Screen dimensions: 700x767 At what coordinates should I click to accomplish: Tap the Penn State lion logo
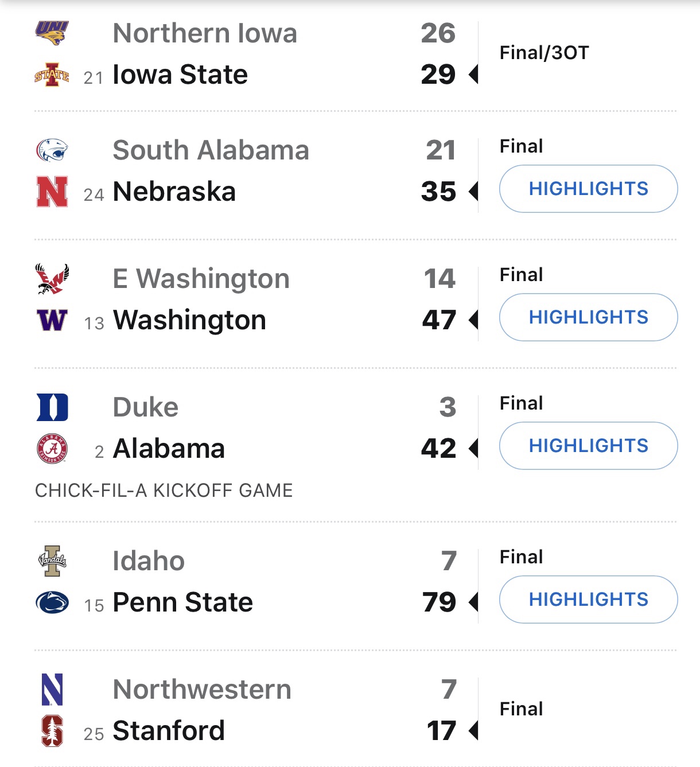[x=52, y=602]
